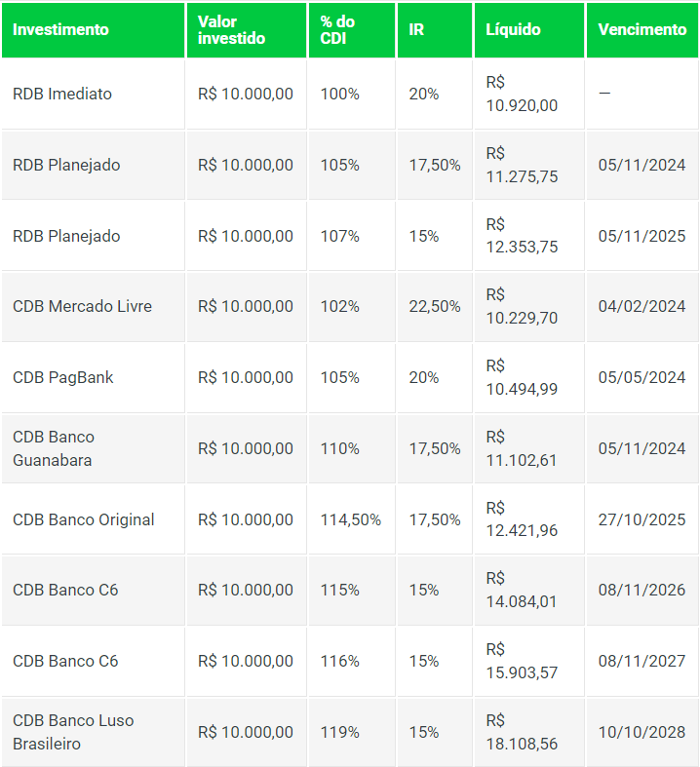700x767 pixels.
Task: Click the CDB PagBank investment name
Action: (63, 377)
